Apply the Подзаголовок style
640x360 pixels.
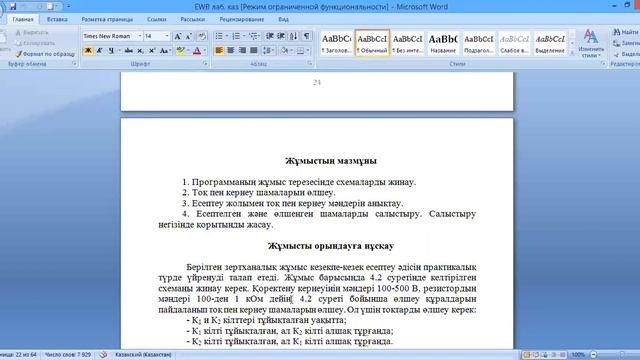pyautogui.click(x=479, y=43)
